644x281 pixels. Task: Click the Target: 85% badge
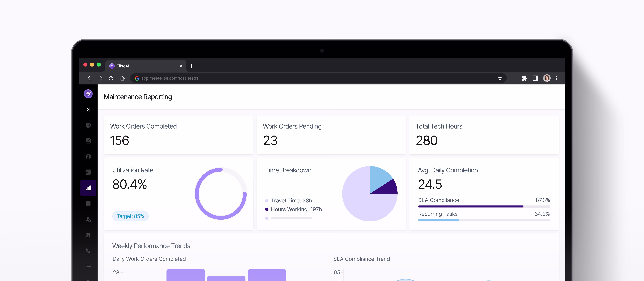(130, 216)
